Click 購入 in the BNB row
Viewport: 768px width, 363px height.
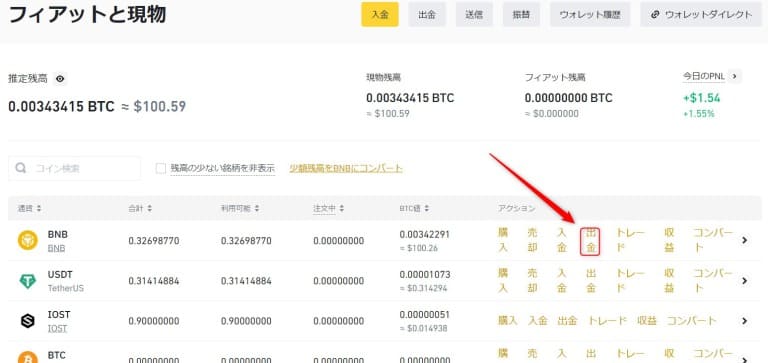tap(503, 240)
